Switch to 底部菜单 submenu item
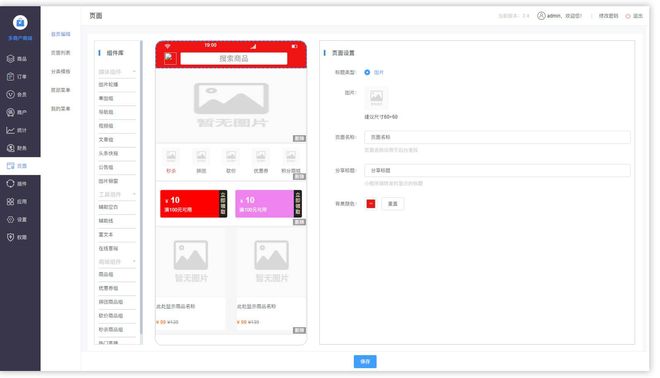Viewport: 660px width, 378px height. (61, 90)
